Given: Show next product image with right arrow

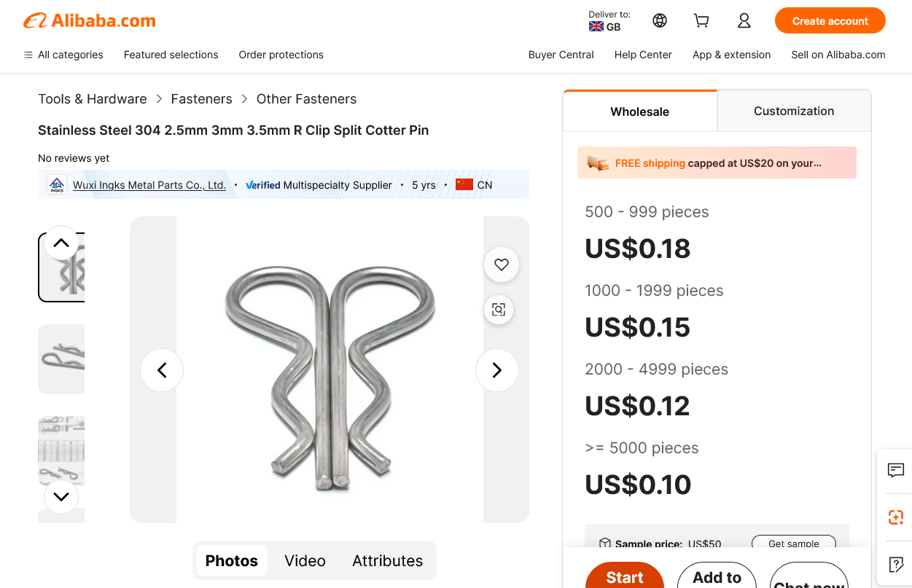Looking at the screenshot, I should click(x=497, y=370).
